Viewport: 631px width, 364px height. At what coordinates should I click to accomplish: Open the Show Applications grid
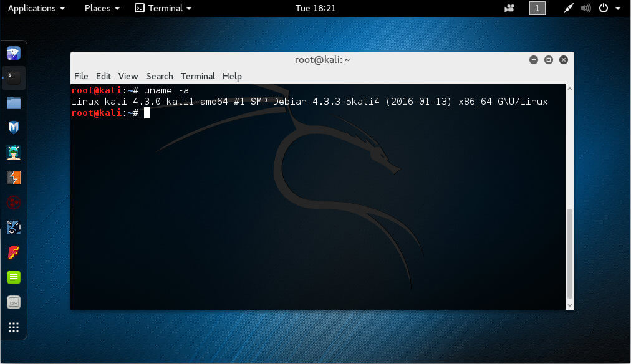coord(14,327)
